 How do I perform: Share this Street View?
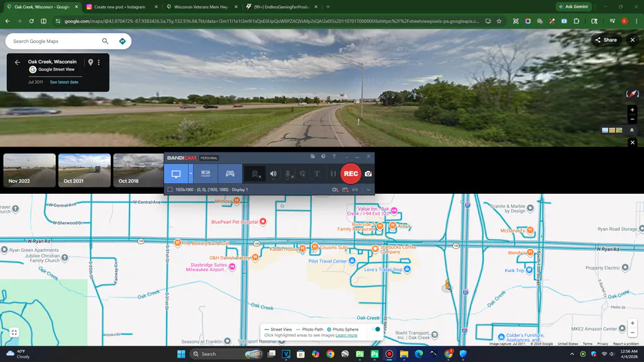click(606, 40)
